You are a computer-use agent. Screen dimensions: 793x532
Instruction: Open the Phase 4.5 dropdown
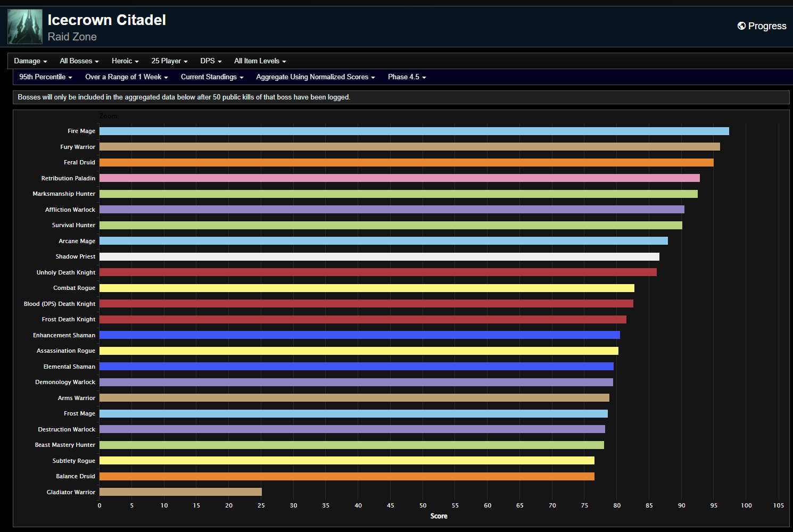[407, 77]
